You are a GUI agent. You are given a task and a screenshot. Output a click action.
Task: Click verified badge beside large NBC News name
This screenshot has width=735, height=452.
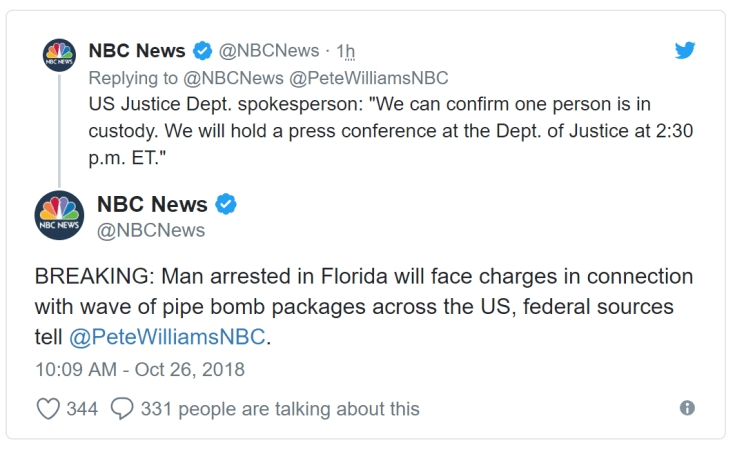coord(227,205)
